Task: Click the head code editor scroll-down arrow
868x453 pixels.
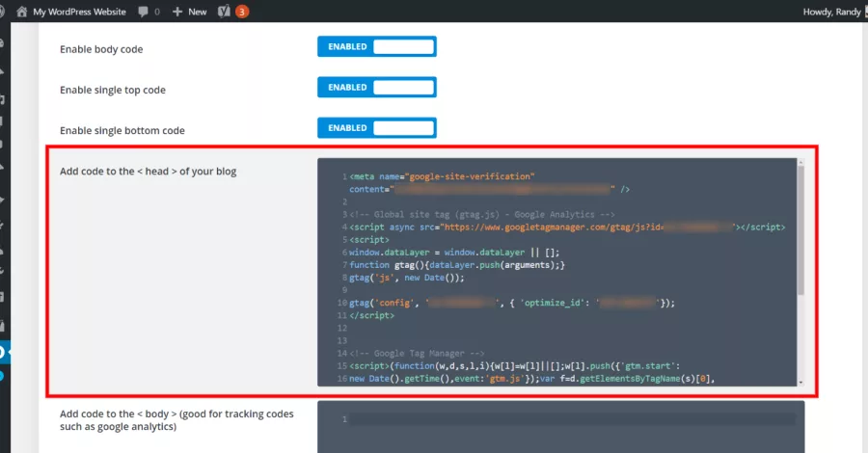Action: click(x=800, y=383)
